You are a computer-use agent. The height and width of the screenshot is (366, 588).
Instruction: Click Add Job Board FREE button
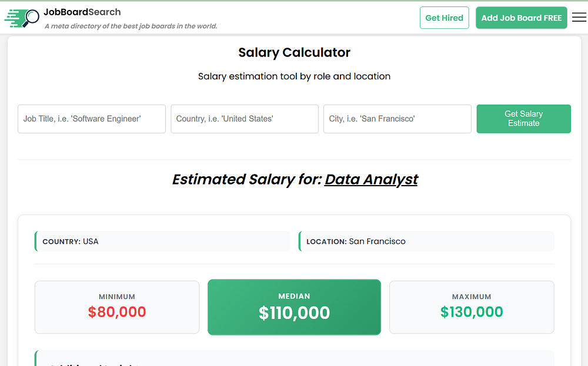click(522, 18)
